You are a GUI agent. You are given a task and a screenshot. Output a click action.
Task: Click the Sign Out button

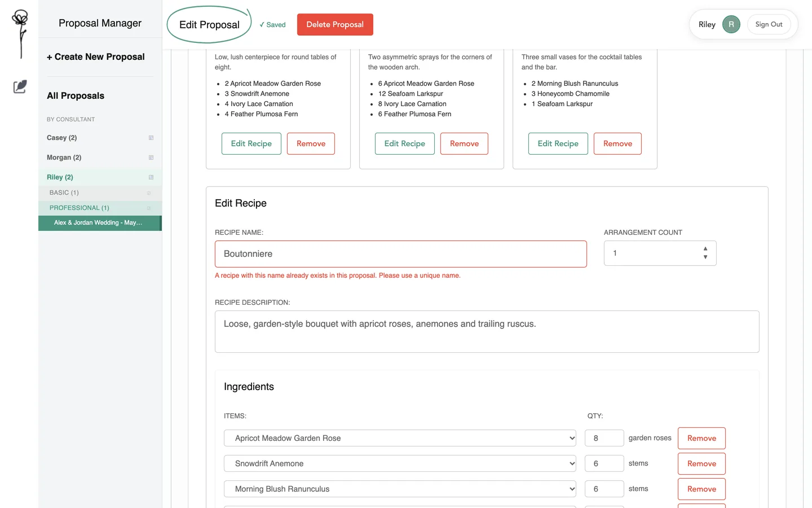click(x=769, y=24)
